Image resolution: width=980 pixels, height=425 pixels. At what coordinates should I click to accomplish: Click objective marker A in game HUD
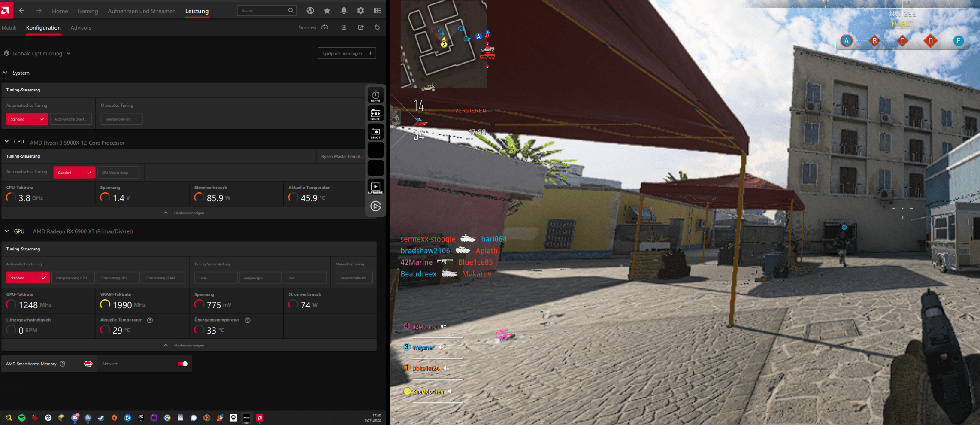pos(846,41)
